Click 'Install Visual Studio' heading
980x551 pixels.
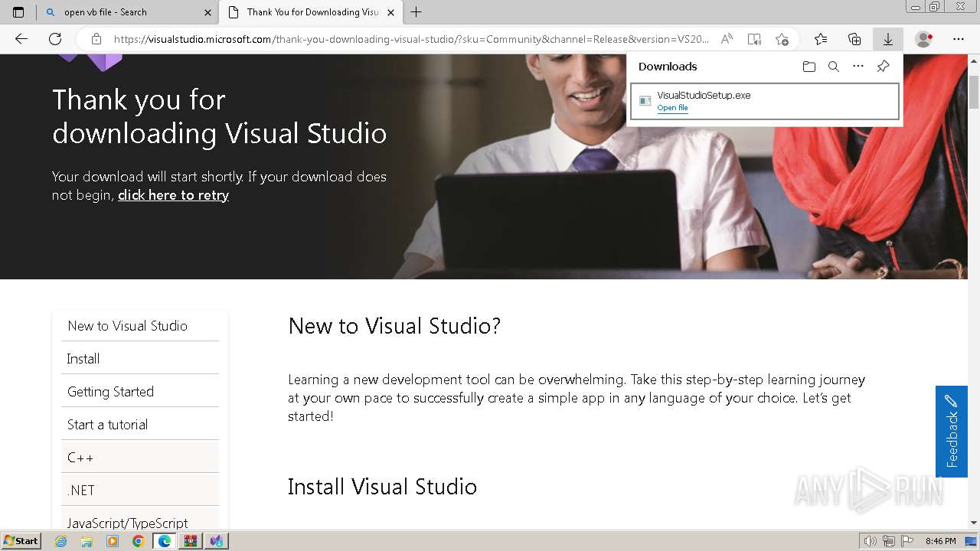(382, 487)
